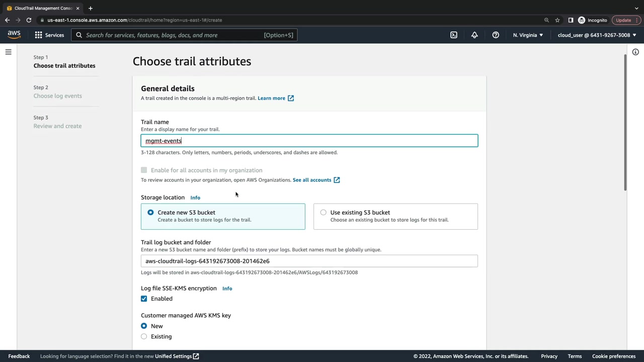Open SSE-KMS encryption Info link

tap(227, 289)
